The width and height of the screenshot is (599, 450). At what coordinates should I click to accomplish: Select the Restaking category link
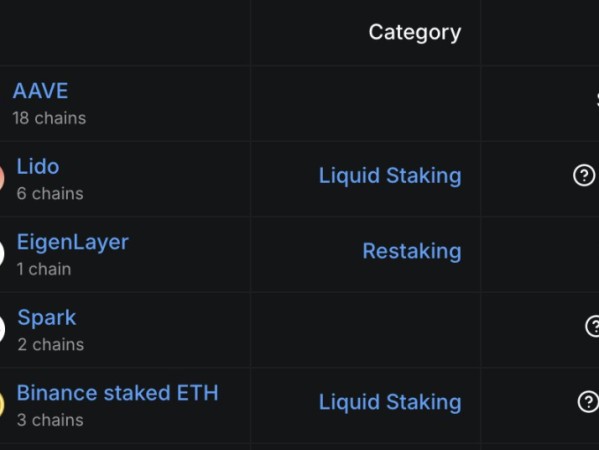click(x=412, y=251)
